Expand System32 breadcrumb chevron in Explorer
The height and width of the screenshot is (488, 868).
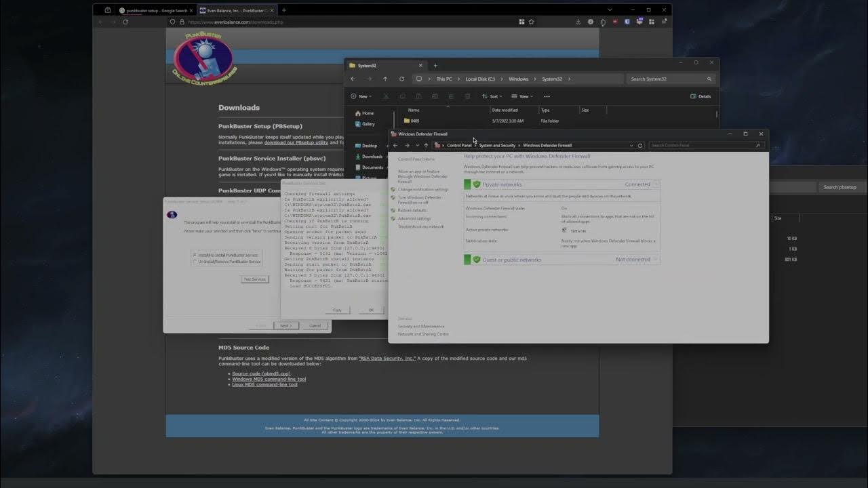click(x=569, y=79)
